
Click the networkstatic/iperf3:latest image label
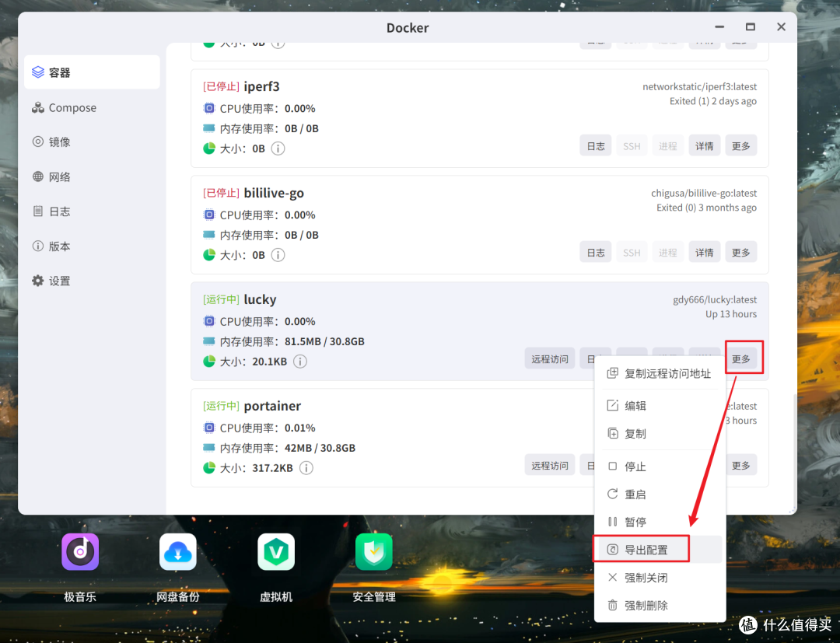point(700,86)
